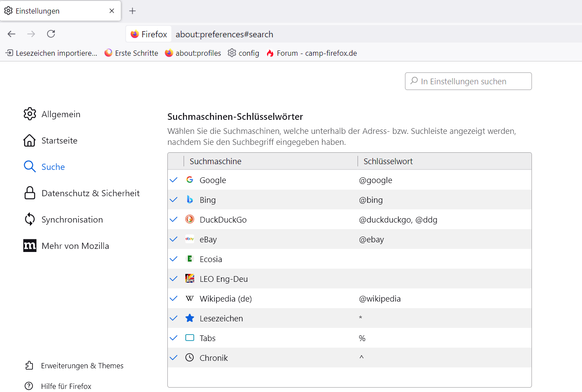This screenshot has height=392, width=582.
Task: Click the Chronik clock icon
Action: coord(190,358)
